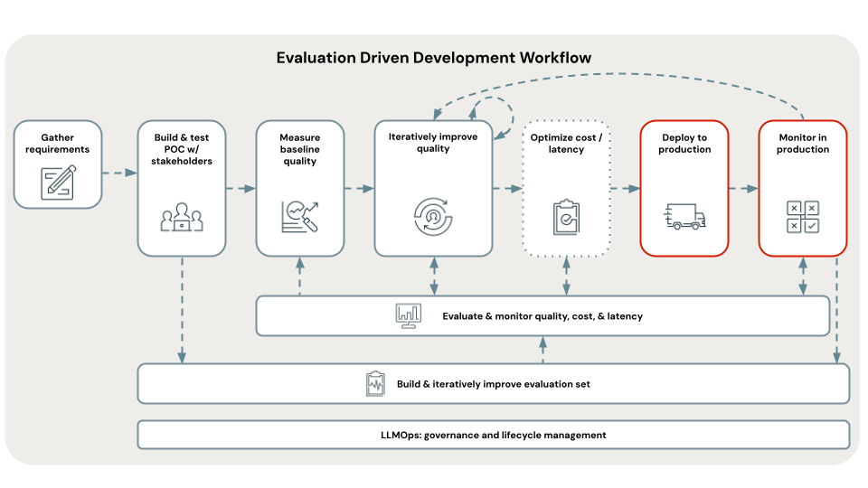Viewport: 868px width, 488px height.
Task: Click the Build & iteratively improve evaluation set text
Action: coord(493,384)
